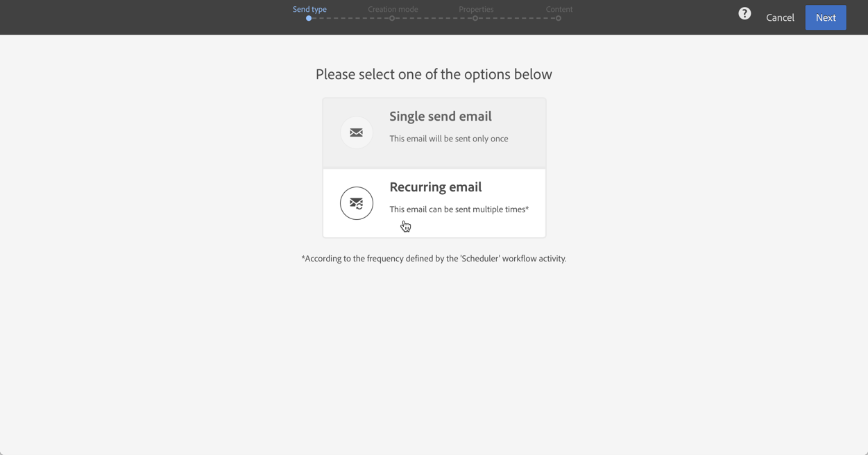The width and height of the screenshot is (868, 455).
Task: Go to the Send type step label
Action: point(309,9)
